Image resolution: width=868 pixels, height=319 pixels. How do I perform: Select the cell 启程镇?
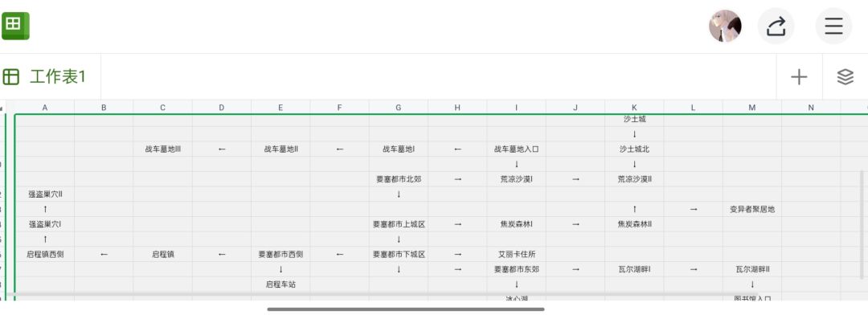(x=162, y=254)
